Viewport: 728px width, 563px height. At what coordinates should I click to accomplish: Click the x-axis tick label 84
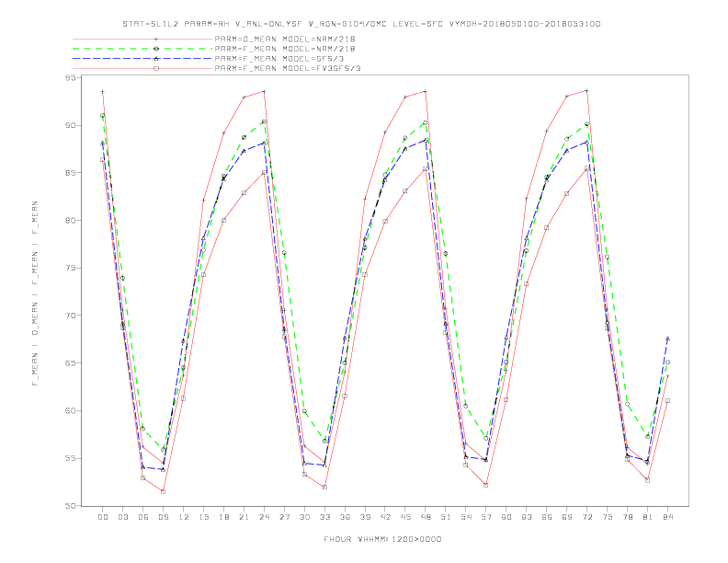[668, 517]
